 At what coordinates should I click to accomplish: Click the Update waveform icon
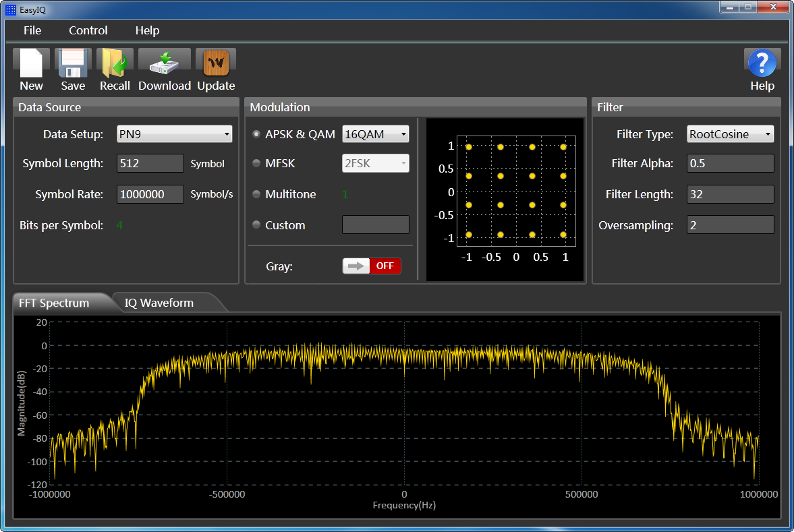[216, 63]
